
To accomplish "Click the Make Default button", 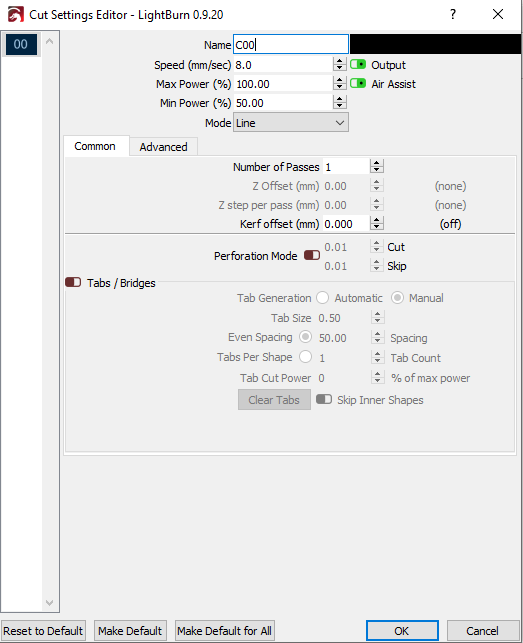I will (x=130, y=631).
